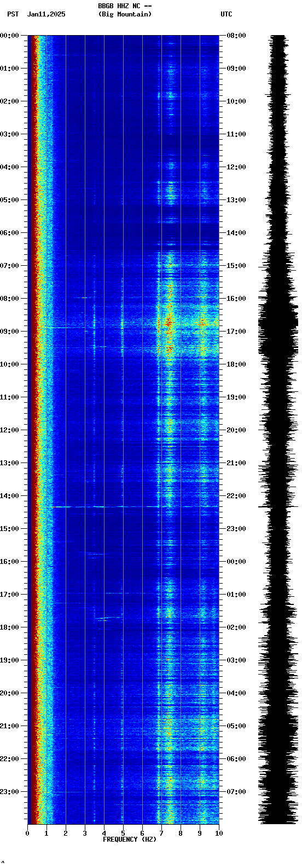Select the PST time label 09:00

[9, 332]
